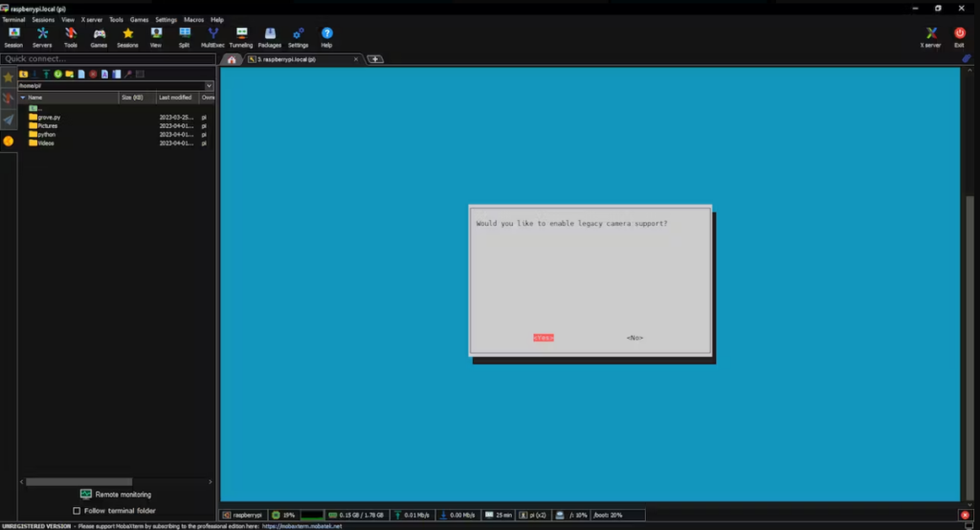980x530 pixels.
Task: Open the Servers toolbar icon
Action: click(x=42, y=36)
